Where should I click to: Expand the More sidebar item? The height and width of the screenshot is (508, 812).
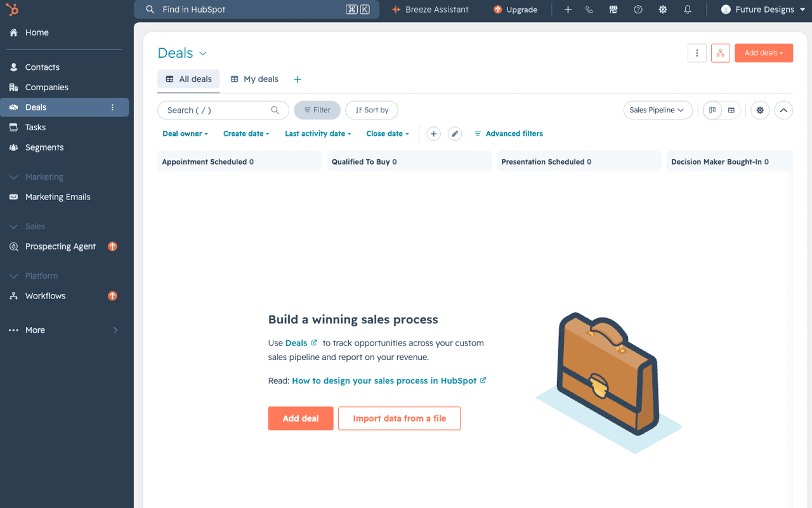click(x=64, y=330)
